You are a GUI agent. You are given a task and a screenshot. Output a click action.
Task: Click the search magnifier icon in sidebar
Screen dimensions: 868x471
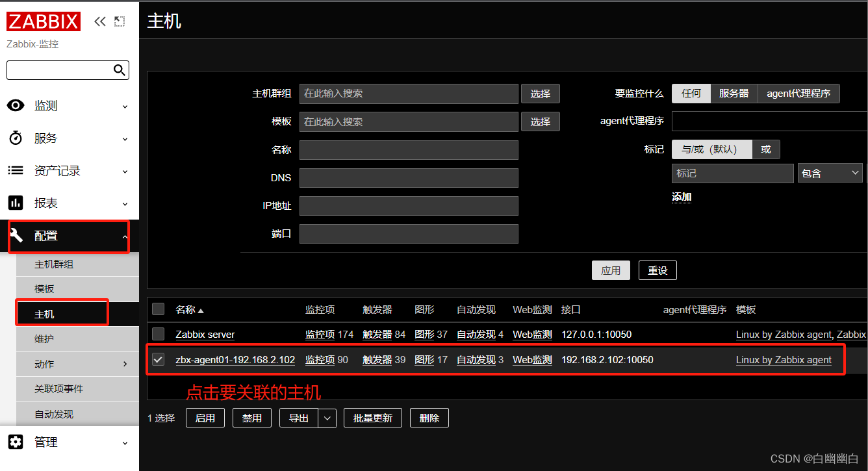coord(119,70)
